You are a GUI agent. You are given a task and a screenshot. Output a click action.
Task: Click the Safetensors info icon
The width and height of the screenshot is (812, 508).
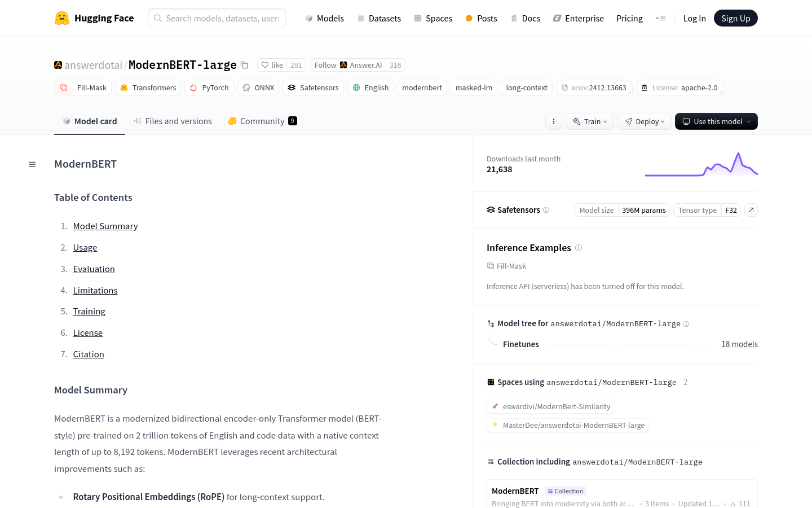click(546, 210)
